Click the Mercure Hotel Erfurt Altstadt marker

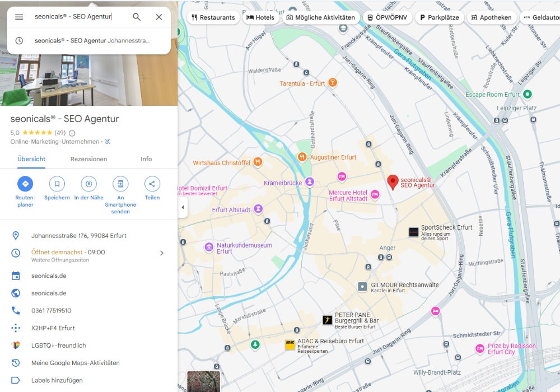tap(375, 194)
